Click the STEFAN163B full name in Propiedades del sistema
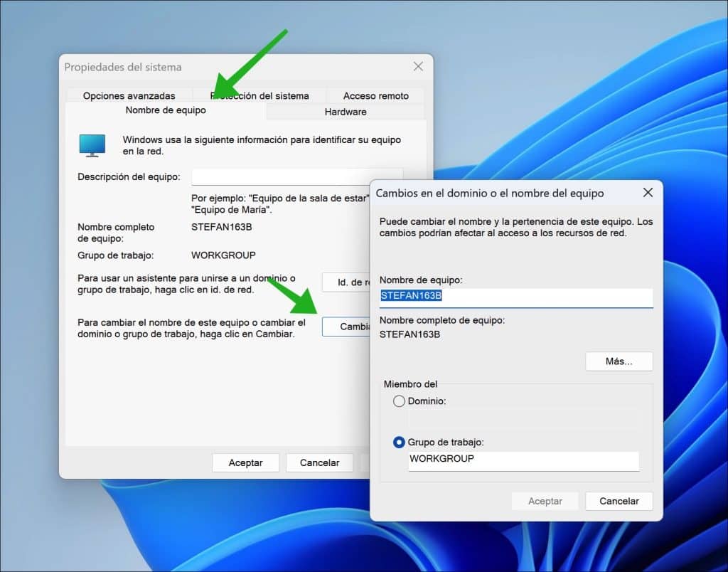The height and width of the screenshot is (572, 728). pos(222,227)
